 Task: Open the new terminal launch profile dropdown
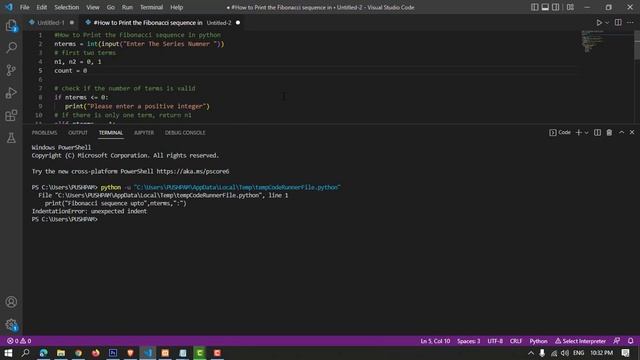[x=587, y=133]
